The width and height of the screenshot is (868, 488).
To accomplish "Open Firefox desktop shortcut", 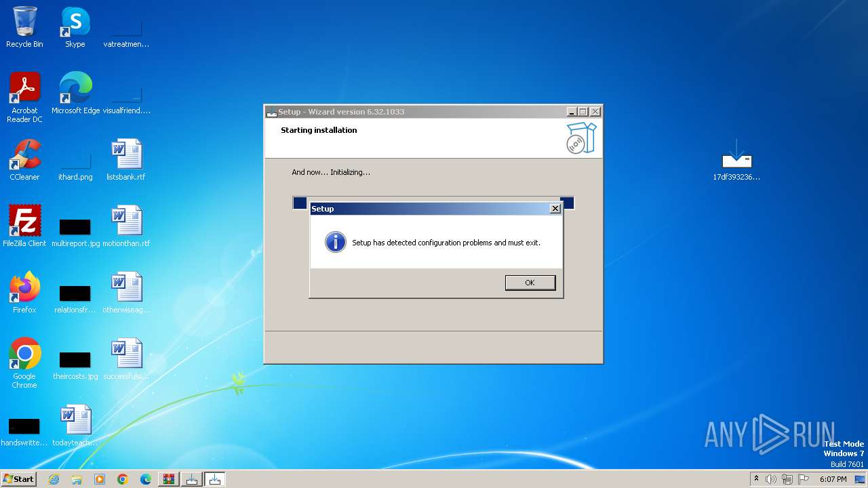I will (24, 293).
